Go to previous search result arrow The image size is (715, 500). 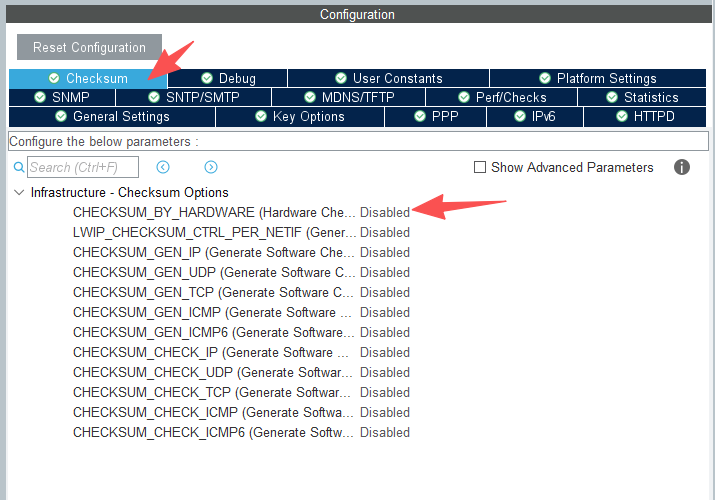(163, 168)
